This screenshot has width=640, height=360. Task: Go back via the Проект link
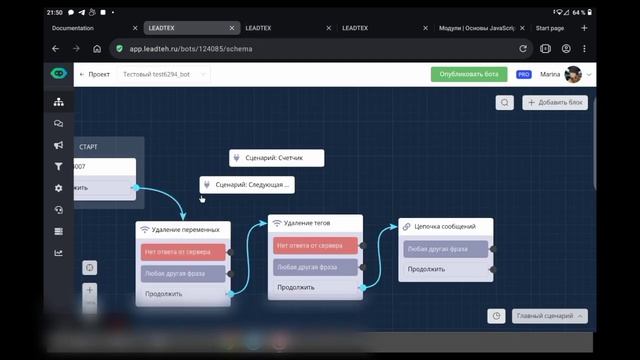95,74
